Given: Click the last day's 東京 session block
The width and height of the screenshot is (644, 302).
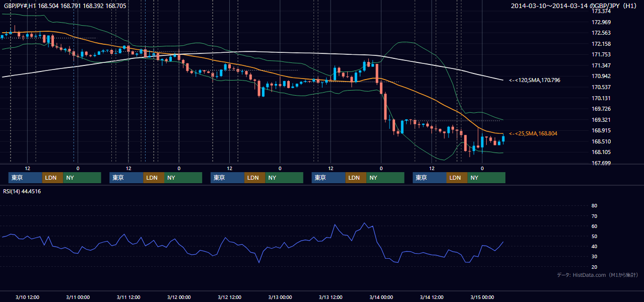Looking at the screenshot, I should (x=429, y=178).
